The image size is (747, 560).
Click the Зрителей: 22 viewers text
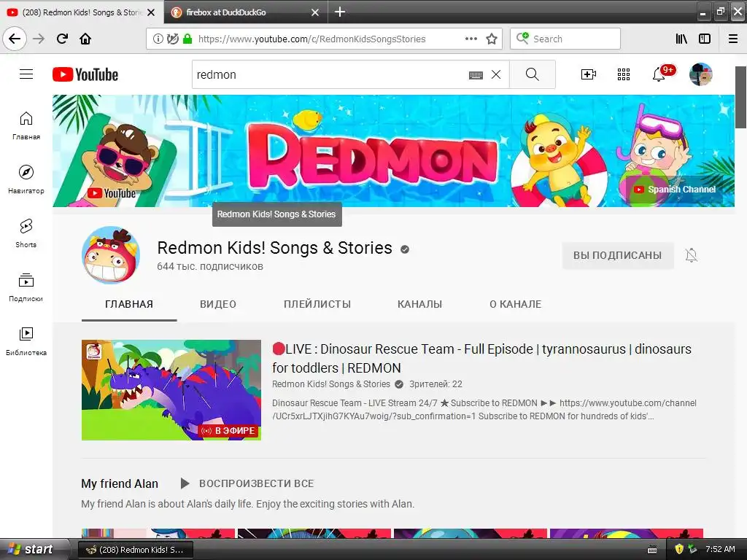point(436,384)
